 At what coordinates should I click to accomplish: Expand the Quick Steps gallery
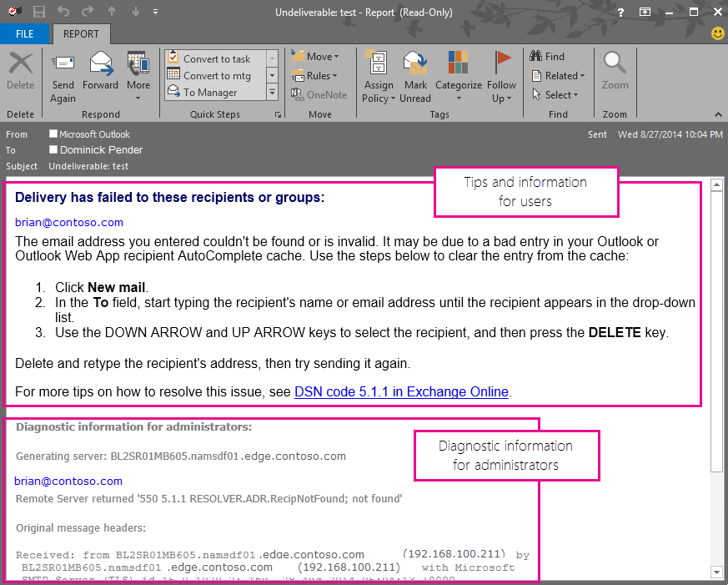tap(273, 92)
